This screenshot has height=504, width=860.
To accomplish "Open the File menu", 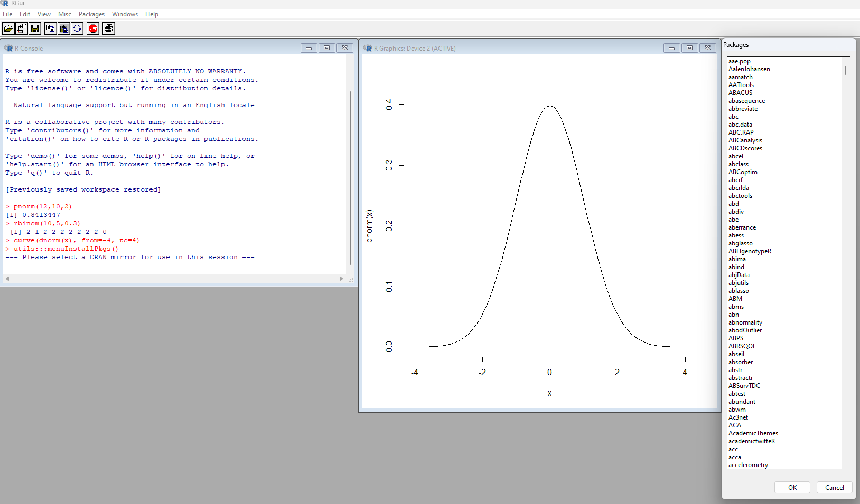I will (7, 14).
